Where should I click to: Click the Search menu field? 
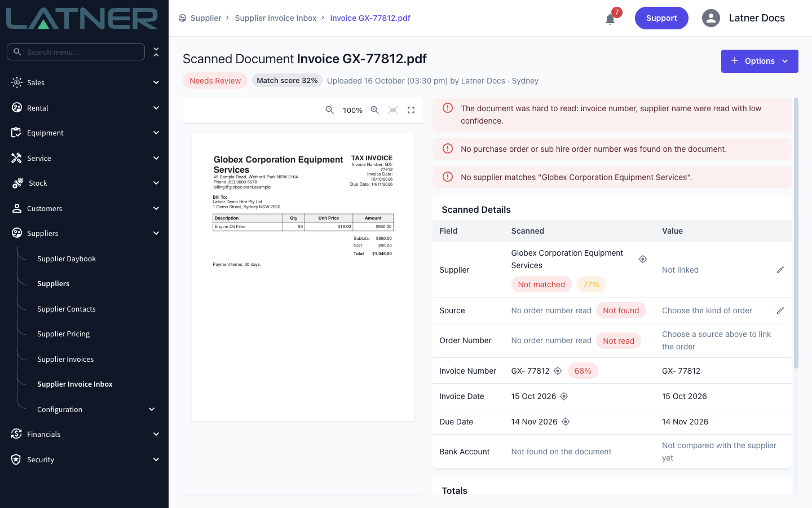(76, 52)
